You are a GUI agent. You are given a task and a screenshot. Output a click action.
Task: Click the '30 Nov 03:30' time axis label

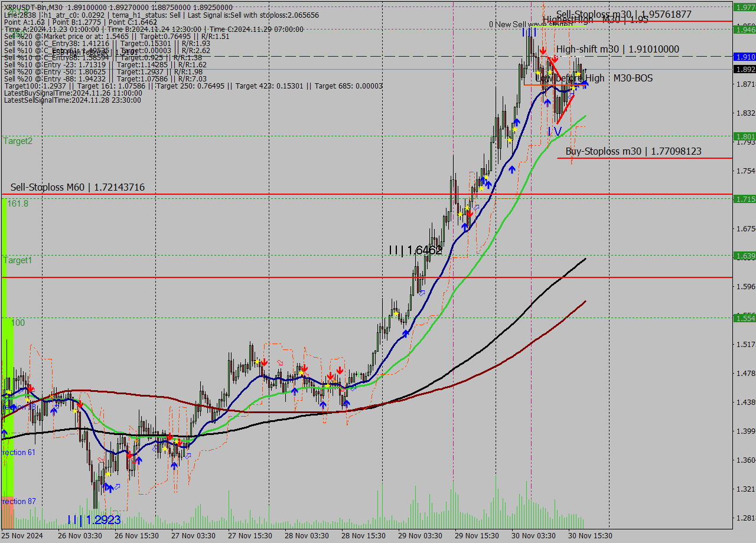pos(535,536)
